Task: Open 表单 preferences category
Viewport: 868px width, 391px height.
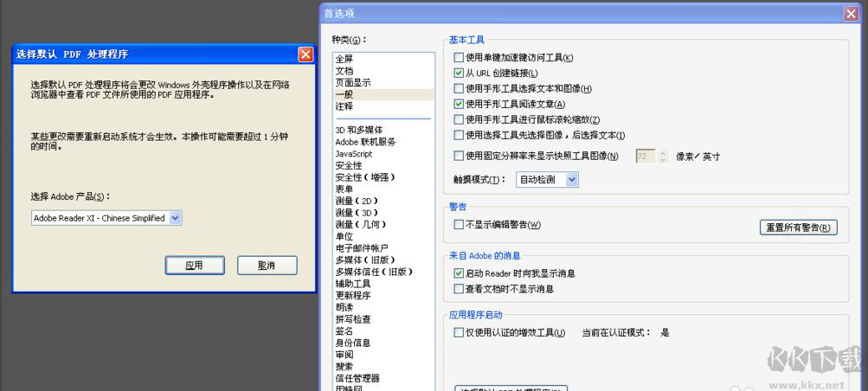Action: 344,189
